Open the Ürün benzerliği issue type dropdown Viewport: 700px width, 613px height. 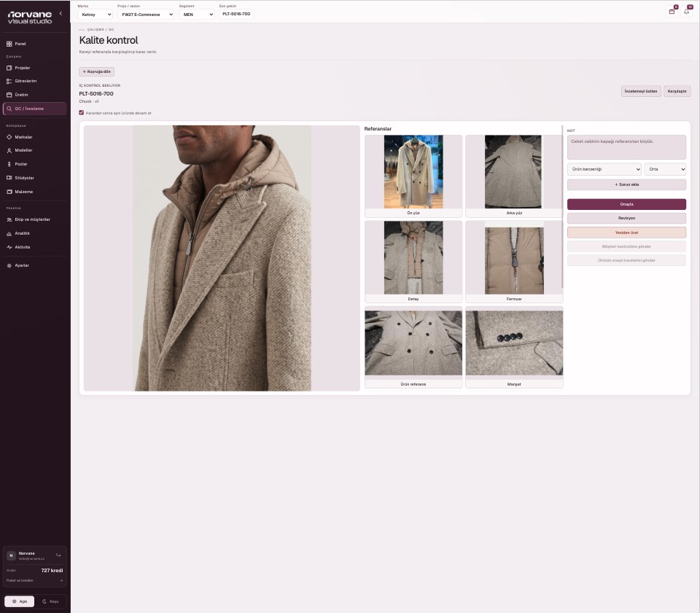pos(604,169)
